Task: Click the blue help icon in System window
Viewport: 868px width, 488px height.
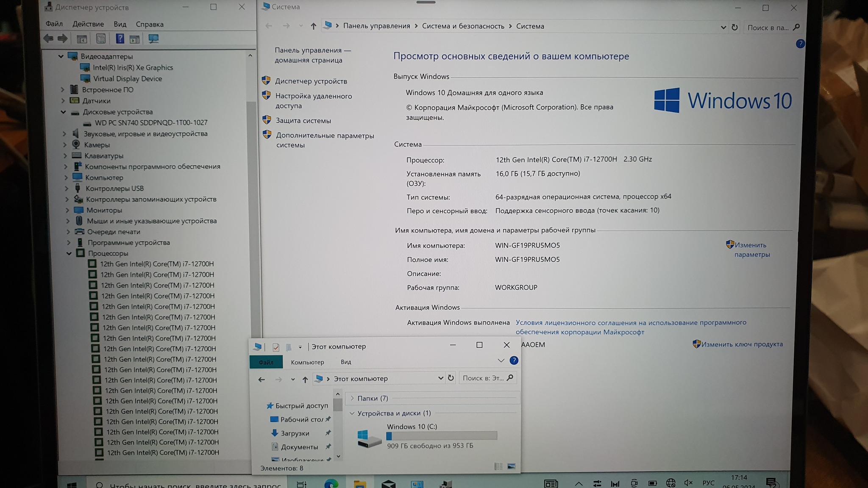Action: tap(800, 44)
